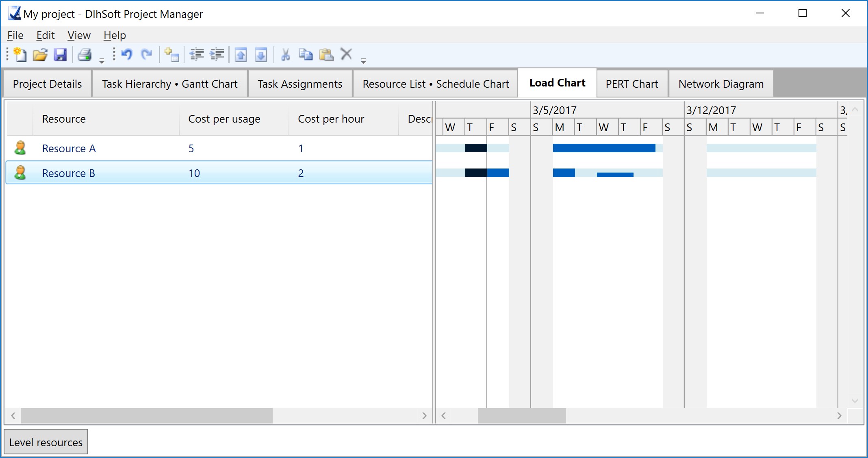
Task: Click the Level resources button
Action: (x=46, y=442)
